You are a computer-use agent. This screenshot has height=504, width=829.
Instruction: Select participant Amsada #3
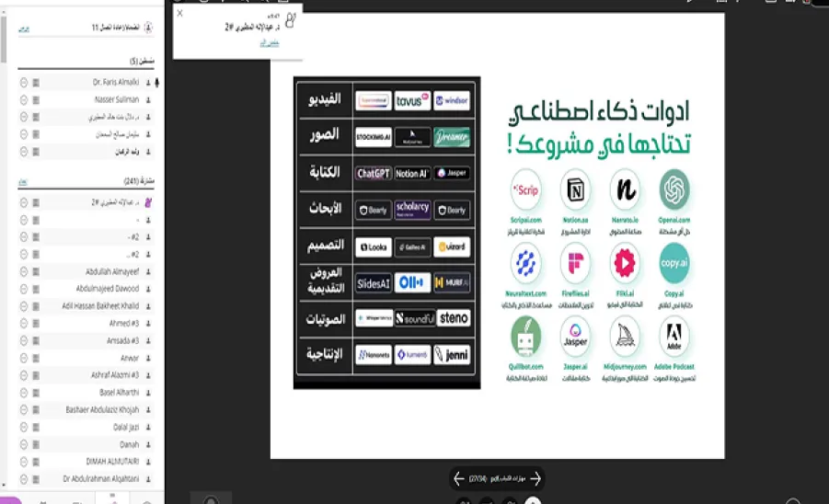(122, 341)
